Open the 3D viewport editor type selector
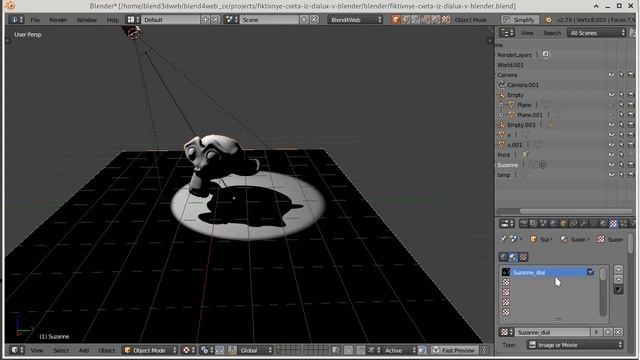 (x=17, y=350)
